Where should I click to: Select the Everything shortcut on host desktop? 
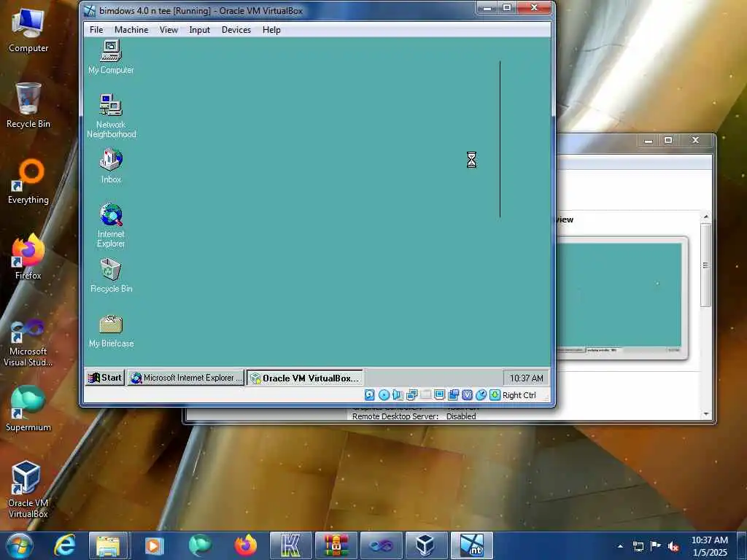coord(28,182)
